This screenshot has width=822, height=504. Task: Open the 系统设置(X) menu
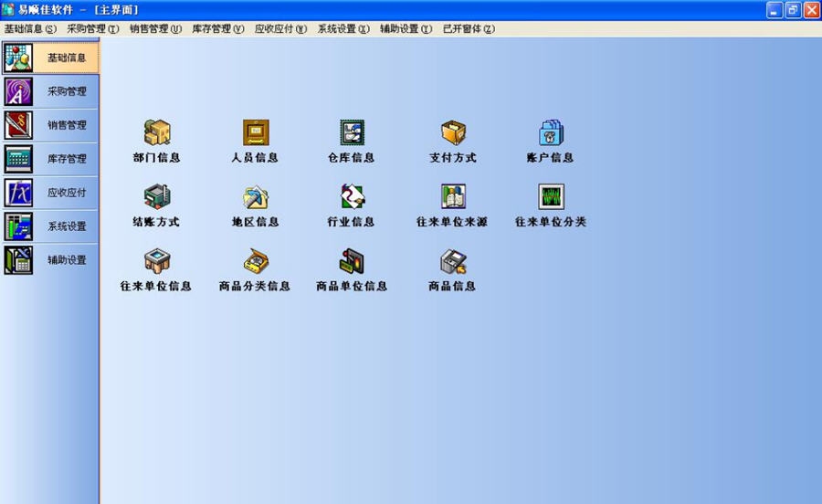coord(343,29)
